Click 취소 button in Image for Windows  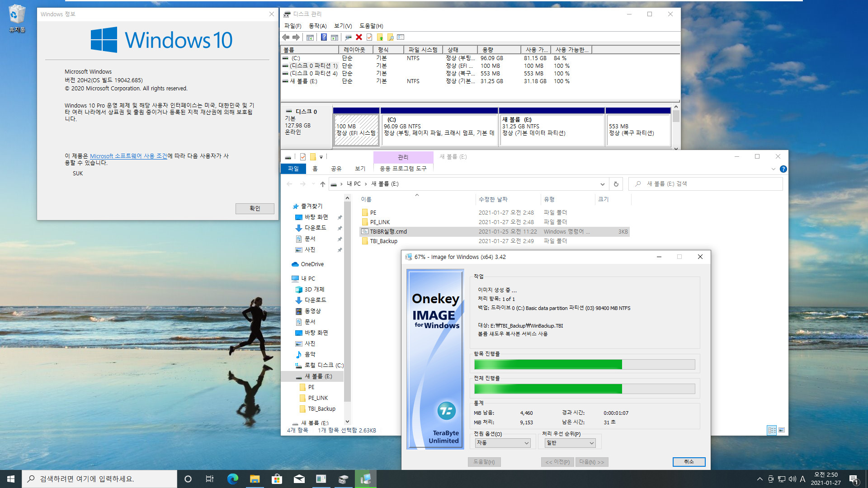pyautogui.click(x=689, y=461)
